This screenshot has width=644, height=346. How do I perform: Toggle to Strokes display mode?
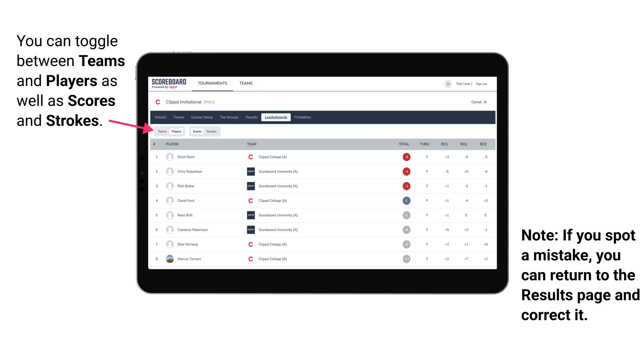(212, 131)
